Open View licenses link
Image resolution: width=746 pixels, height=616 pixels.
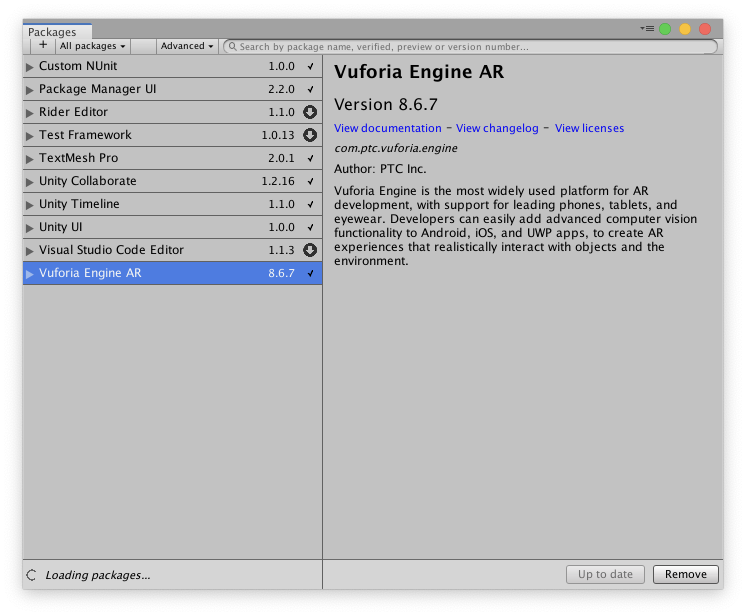[589, 128]
